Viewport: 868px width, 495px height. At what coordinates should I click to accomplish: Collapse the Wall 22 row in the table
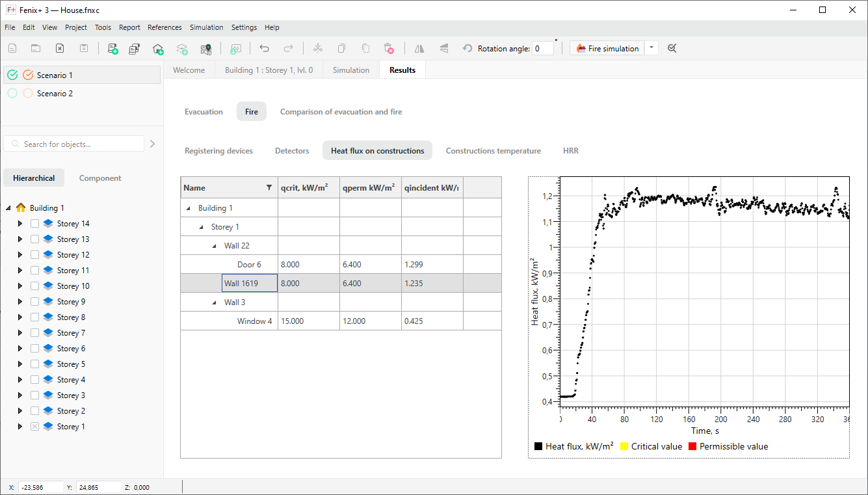(214, 245)
